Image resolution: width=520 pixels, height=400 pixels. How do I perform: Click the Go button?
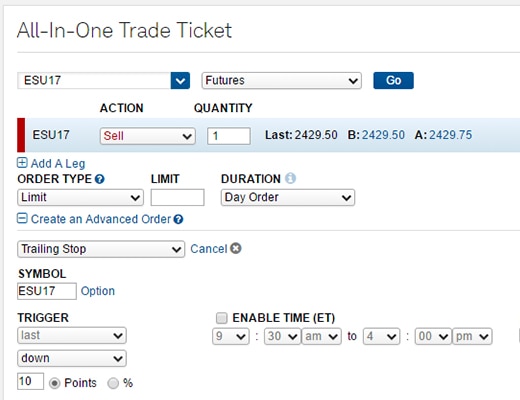(x=393, y=80)
